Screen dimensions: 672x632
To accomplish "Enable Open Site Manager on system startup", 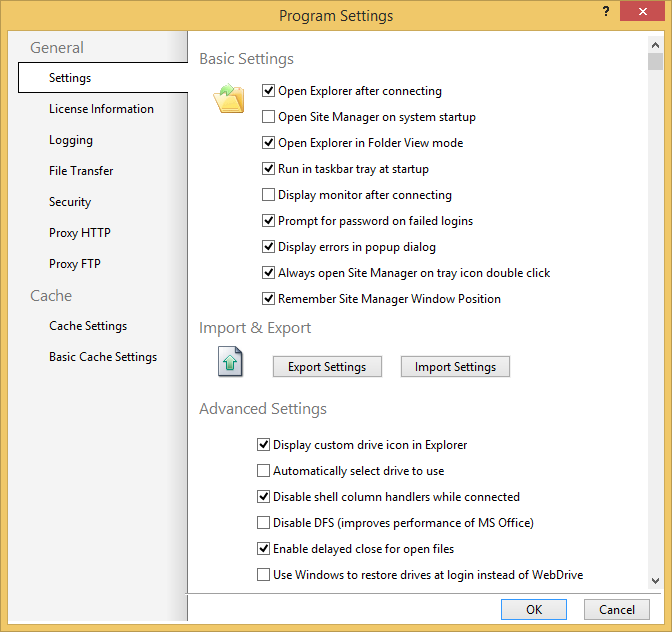I will tap(269, 117).
